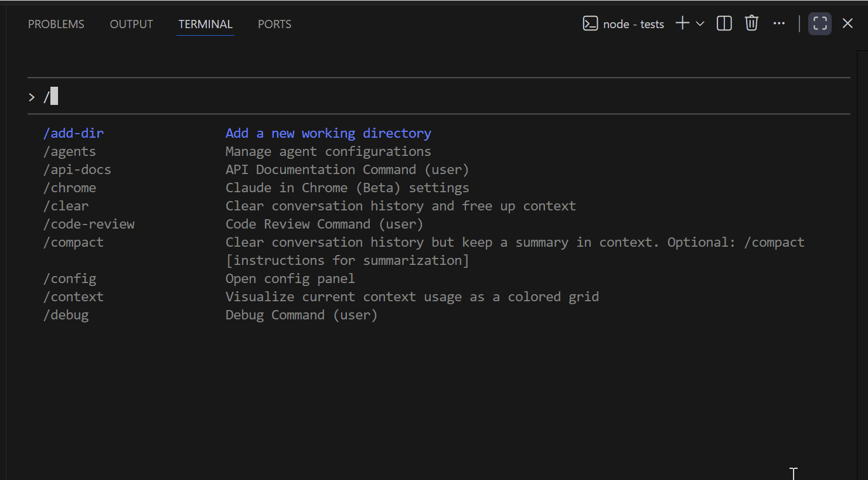Click 'Manage agent configurations' description
The image size is (868, 480).
point(328,151)
